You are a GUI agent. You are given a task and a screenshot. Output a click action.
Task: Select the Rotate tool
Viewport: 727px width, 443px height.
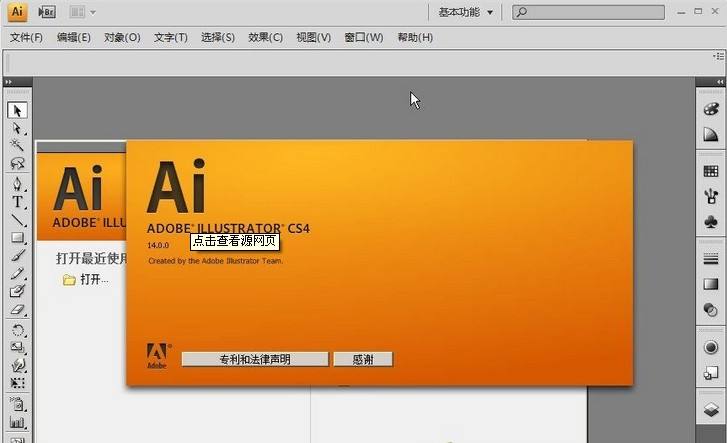coord(17,330)
